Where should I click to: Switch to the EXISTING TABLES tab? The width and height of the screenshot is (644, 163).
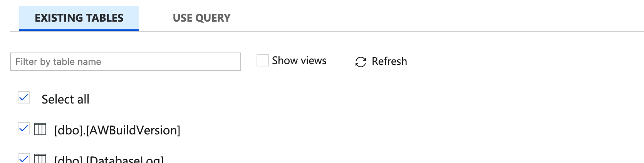tap(79, 18)
